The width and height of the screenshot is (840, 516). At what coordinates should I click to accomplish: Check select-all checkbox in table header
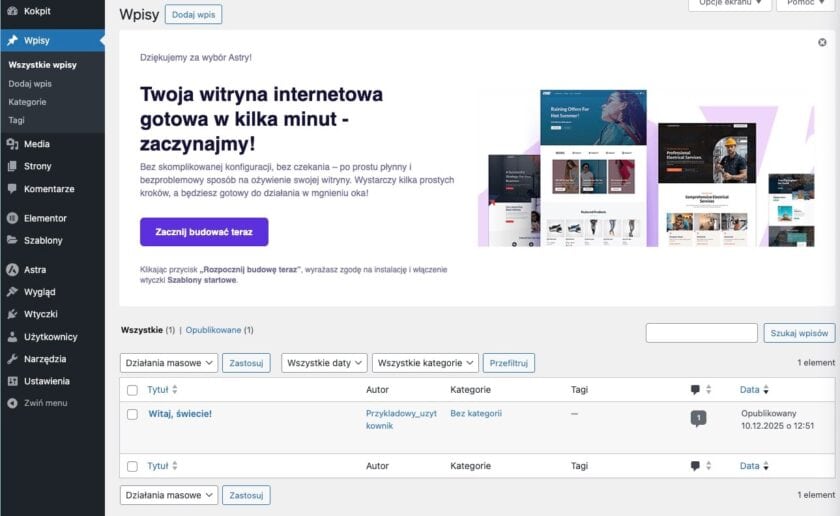tap(132, 390)
